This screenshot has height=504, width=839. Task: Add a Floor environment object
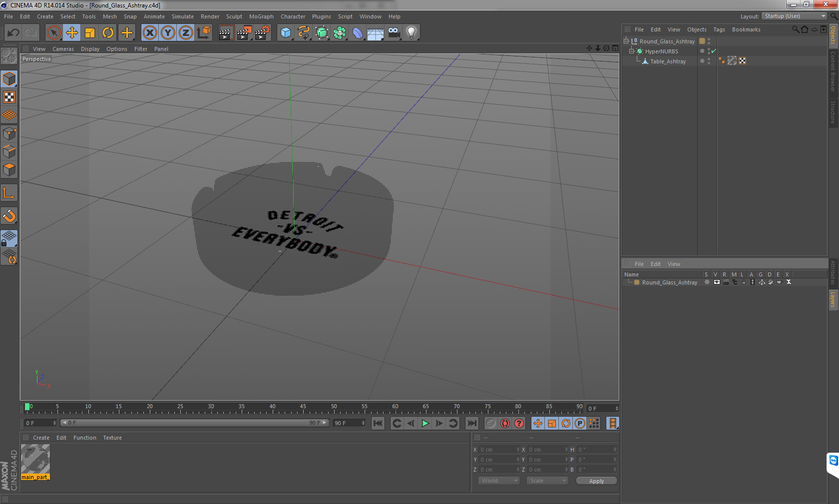click(x=375, y=33)
